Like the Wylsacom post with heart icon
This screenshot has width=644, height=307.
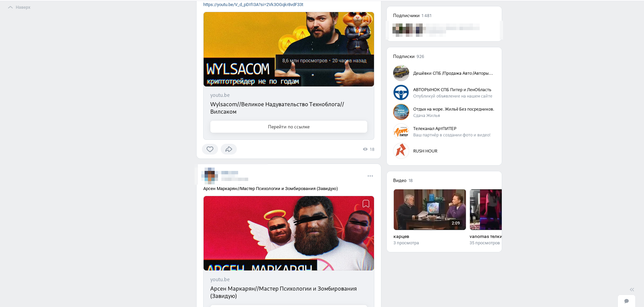[210, 149]
